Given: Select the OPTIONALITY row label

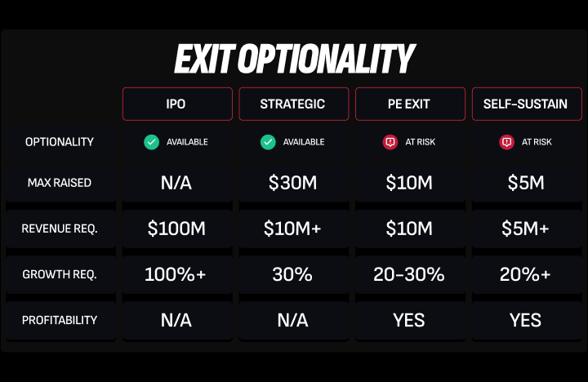Looking at the screenshot, I should click(60, 142).
